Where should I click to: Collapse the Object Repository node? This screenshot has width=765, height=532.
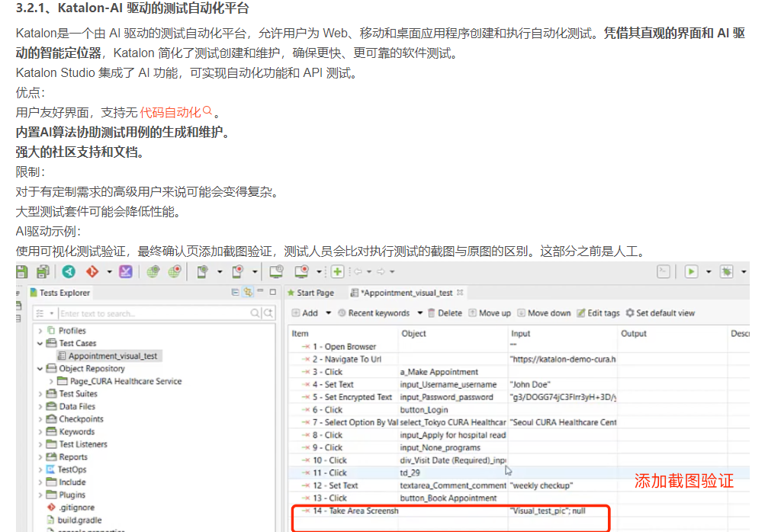tap(40, 369)
